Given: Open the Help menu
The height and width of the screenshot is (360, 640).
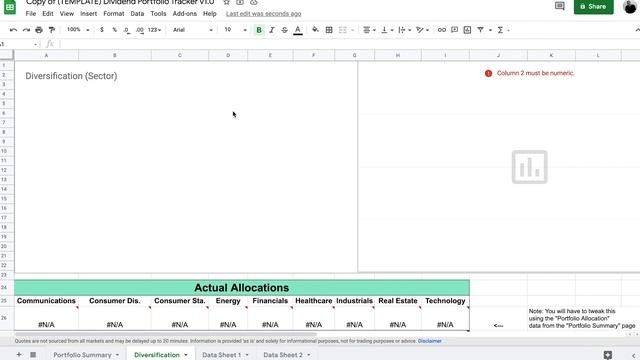Looking at the screenshot, I should (x=209, y=13).
